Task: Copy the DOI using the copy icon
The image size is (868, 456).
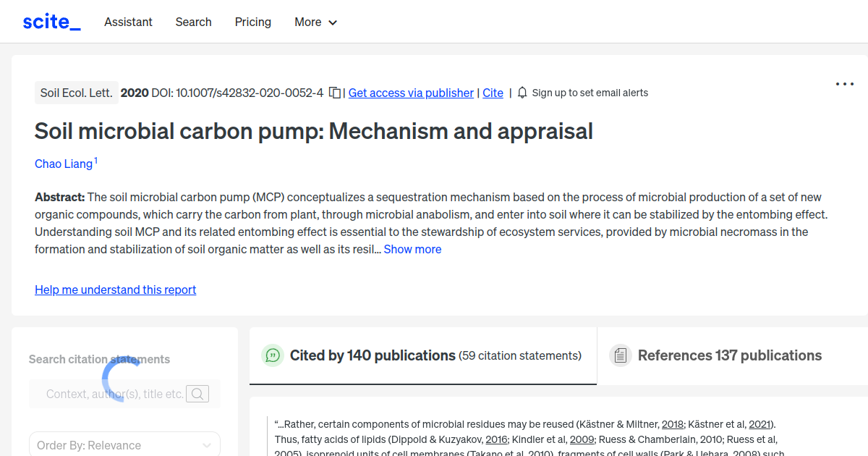Action: click(333, 93)
